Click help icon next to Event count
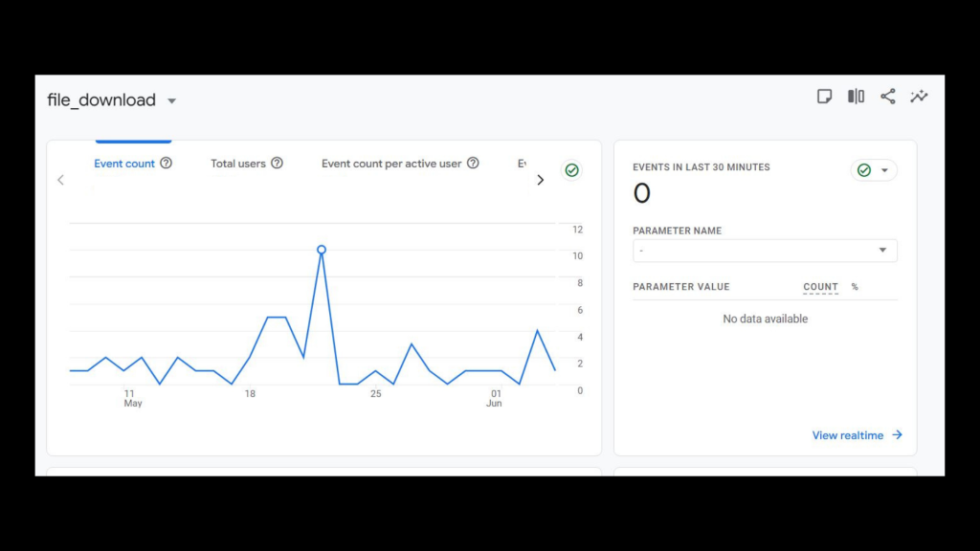The height and width of the screenshot is (551, 980). coord(166,164)
